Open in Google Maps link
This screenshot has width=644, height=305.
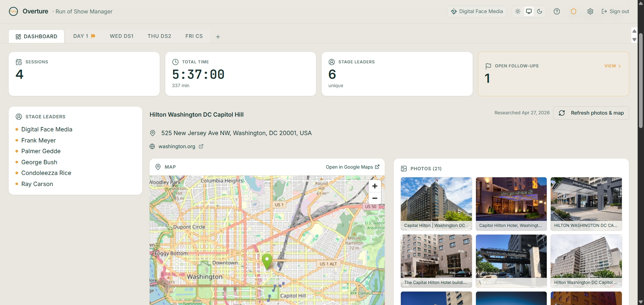[x=353, y=167]
